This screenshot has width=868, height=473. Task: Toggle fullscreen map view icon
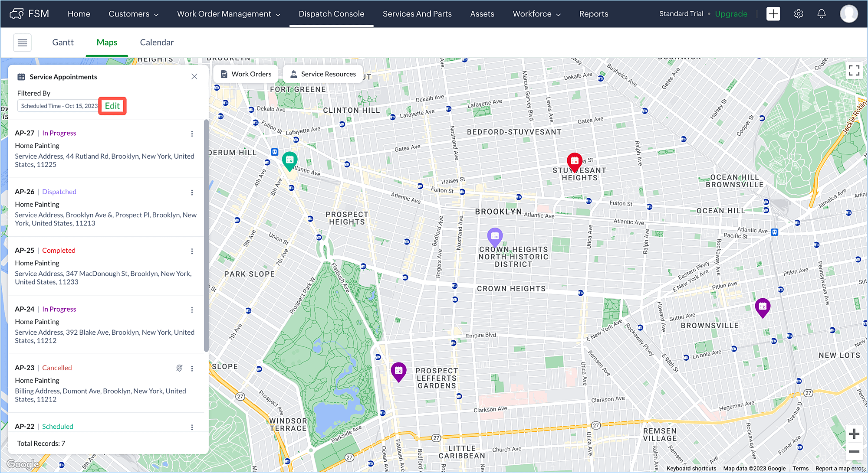854,71
